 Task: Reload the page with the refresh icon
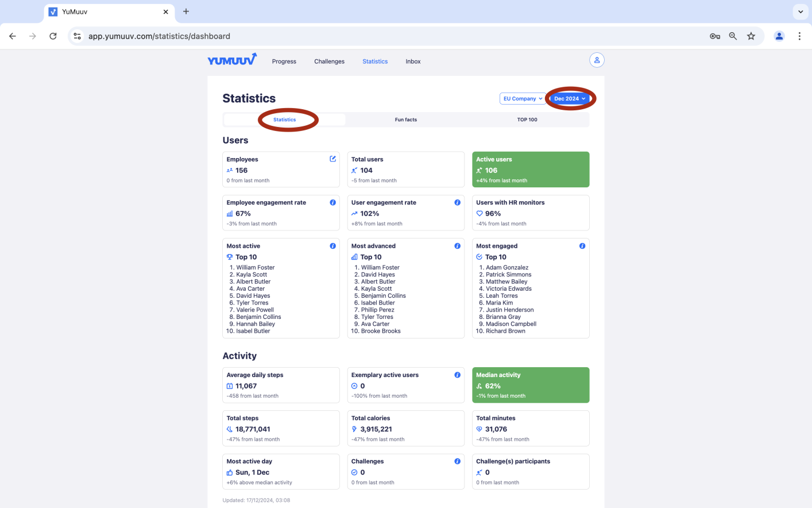click(x=53, y=36)
